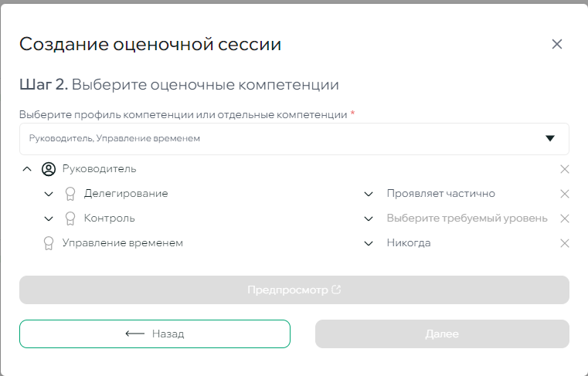Collapse the Руководитель profile group
Image resolution: width=588 pixels, height=376 pixels.
coord(27,169)
